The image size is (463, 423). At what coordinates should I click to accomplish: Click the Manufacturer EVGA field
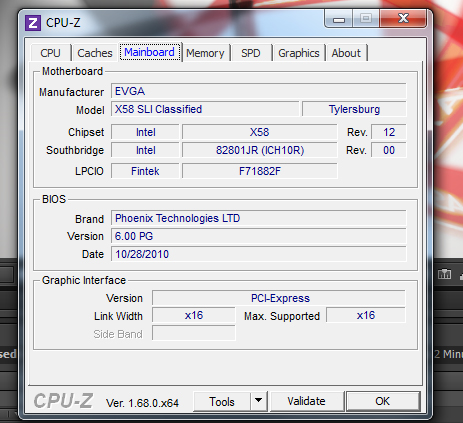tap(259, 91)
